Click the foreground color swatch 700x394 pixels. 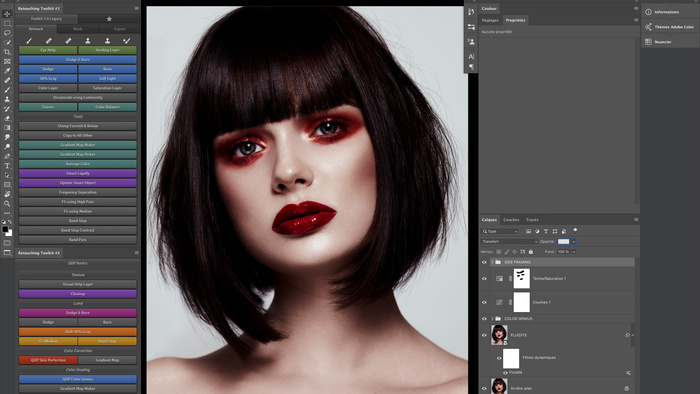coord(5,229)
